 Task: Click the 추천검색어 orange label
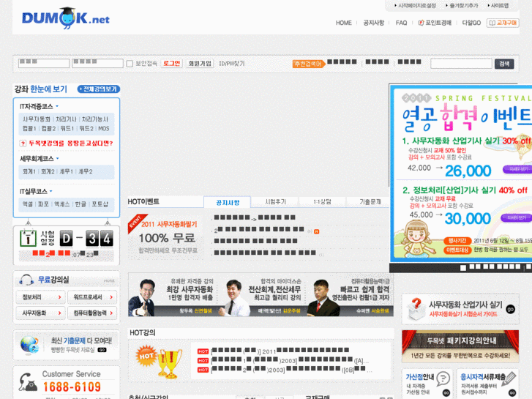(308, 64)
